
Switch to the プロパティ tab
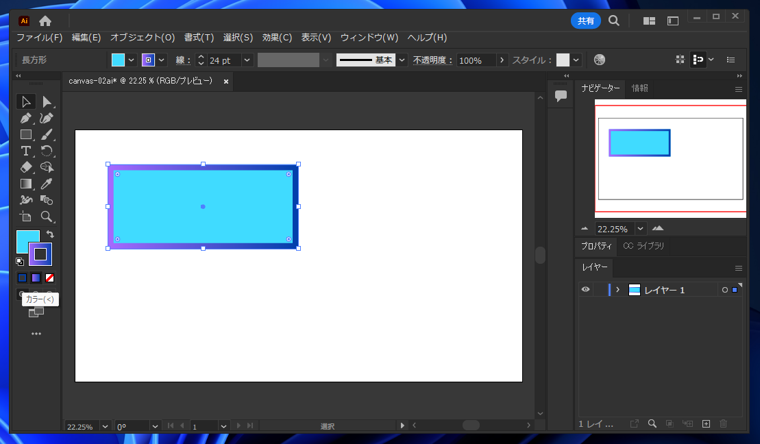(596, 246)
